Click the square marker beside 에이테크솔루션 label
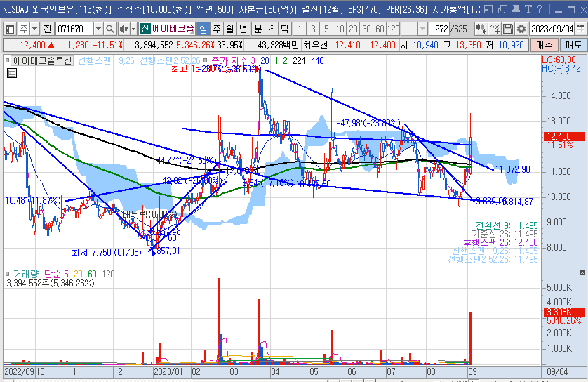This screenshot has height=382, width=588. click(x=8, y=60)
